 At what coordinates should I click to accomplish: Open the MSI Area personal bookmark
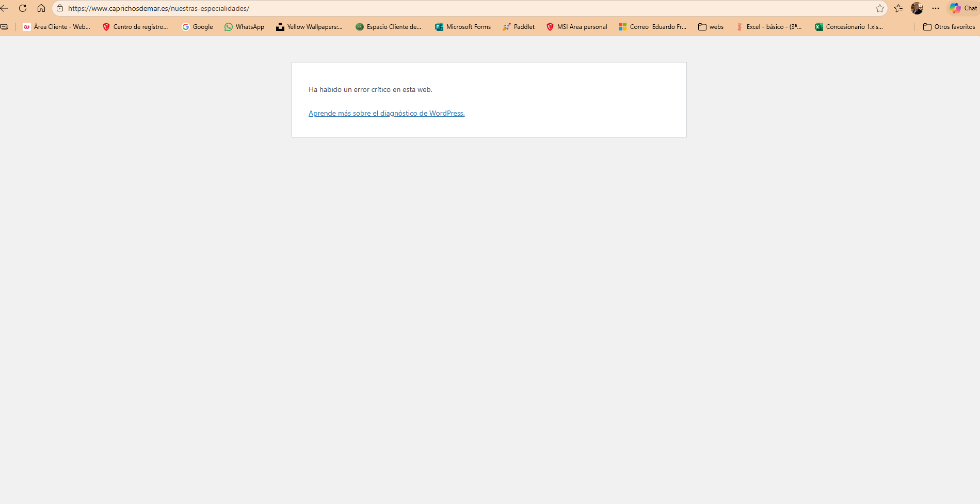(576, 27)
